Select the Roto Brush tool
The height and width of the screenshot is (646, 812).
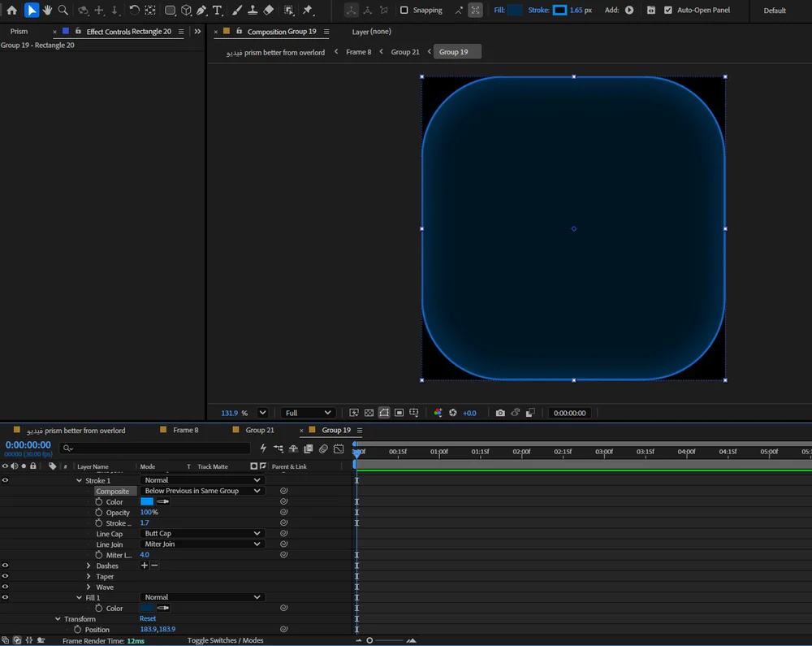(x=289, y=10)
